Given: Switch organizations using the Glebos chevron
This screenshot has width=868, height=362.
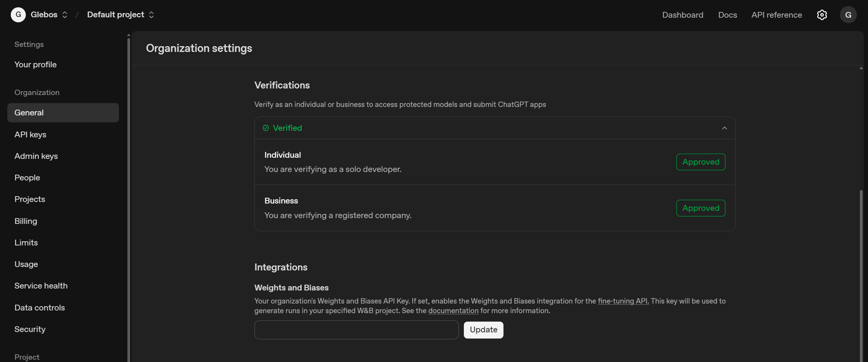Looking at the screenshot, I should coord(65,15).
